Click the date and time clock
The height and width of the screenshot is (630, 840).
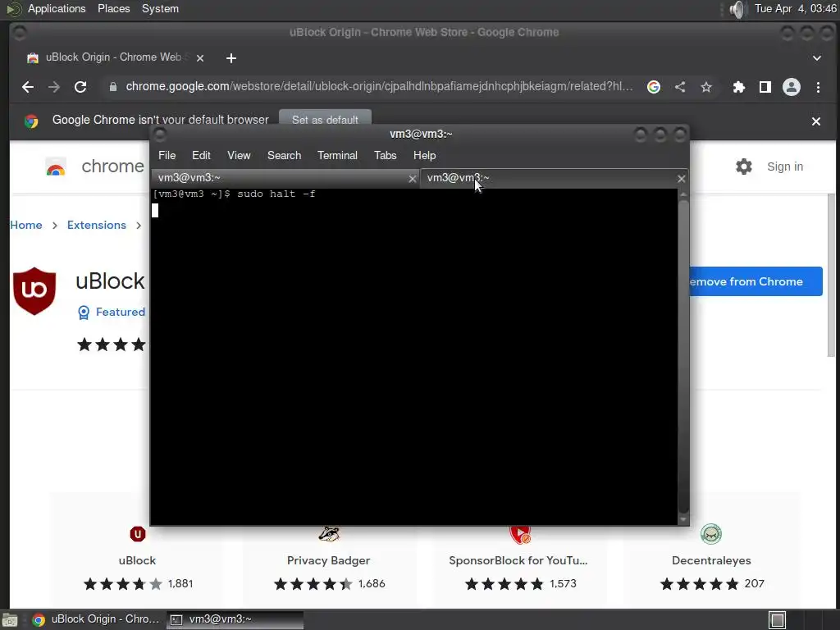click(x=795, y=8)
